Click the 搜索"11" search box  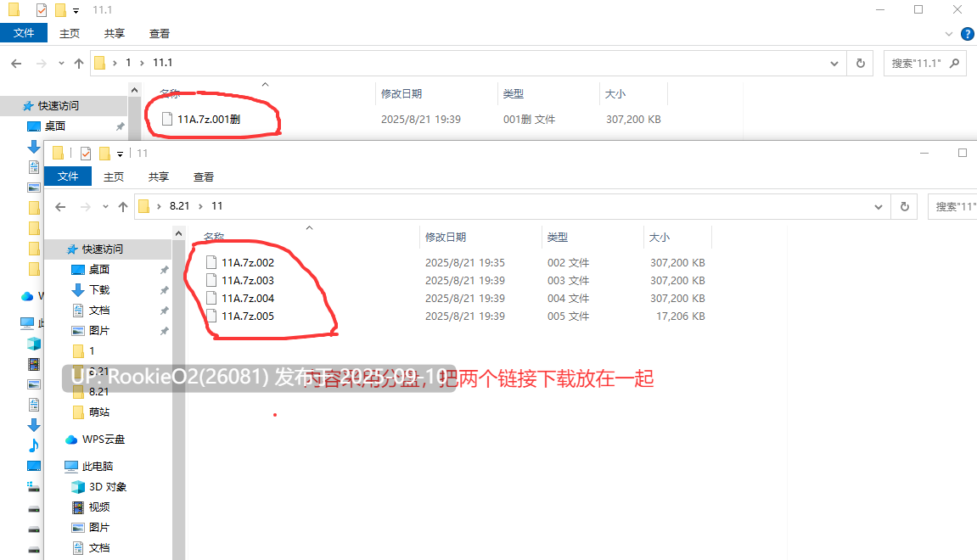pos(952,207)
